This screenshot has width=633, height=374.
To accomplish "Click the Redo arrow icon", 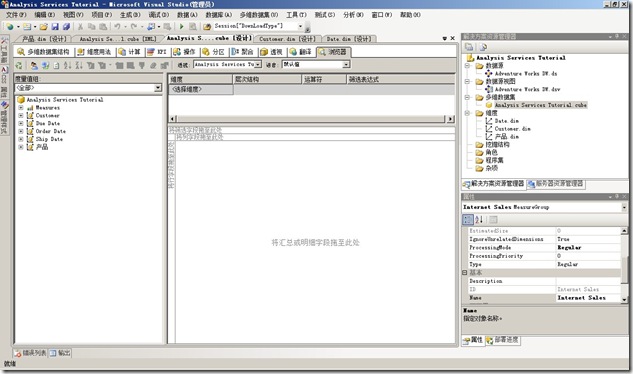I will (134, 27).
